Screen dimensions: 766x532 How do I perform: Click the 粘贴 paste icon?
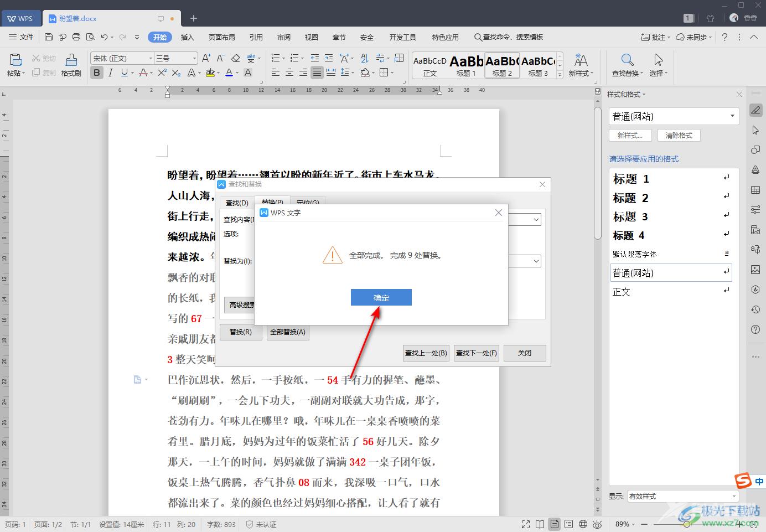click(15, 60)
